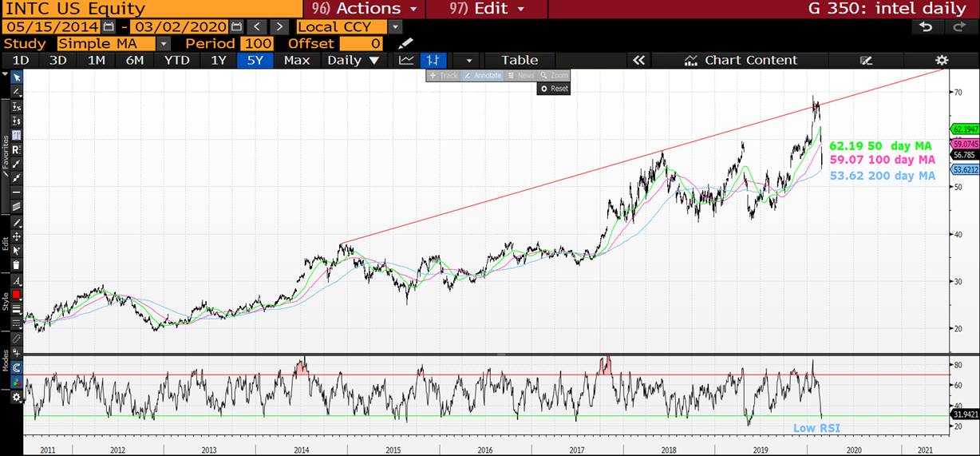980x456 pixels.
Task: Collapse panel with double left chevron
Action: (638, 60)
